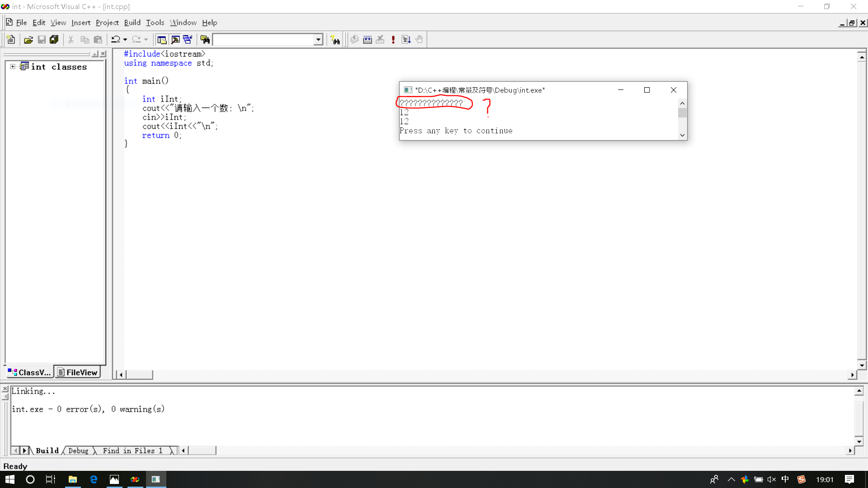The width and height of the screenshot is (868, 488).
Task: Open the Insert menu
Action: [x=81, y=23]
